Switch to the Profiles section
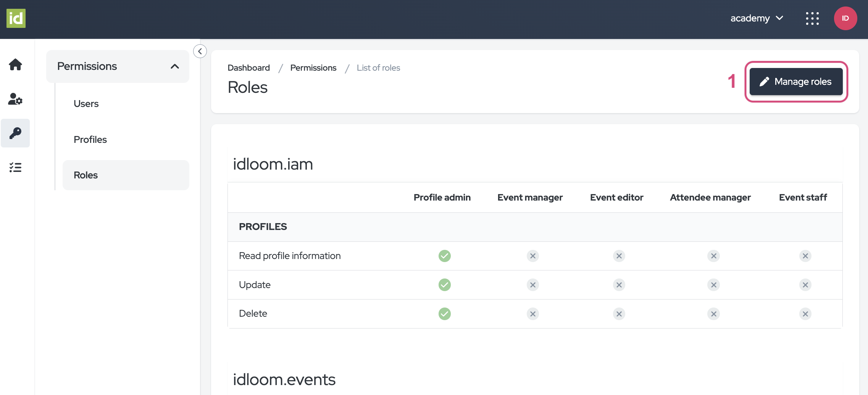Image resolution: width=868 pixels, height=395 pixels. 90,139
